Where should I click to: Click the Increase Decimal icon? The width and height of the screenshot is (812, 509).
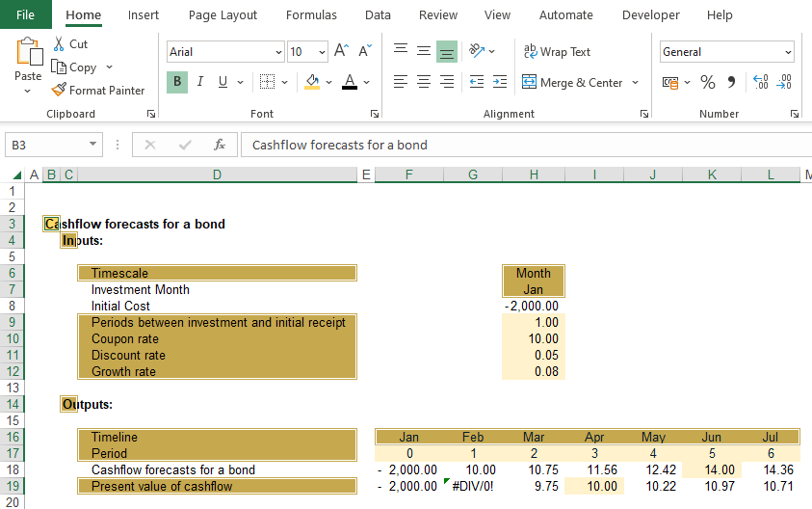[x=760, y=83]
